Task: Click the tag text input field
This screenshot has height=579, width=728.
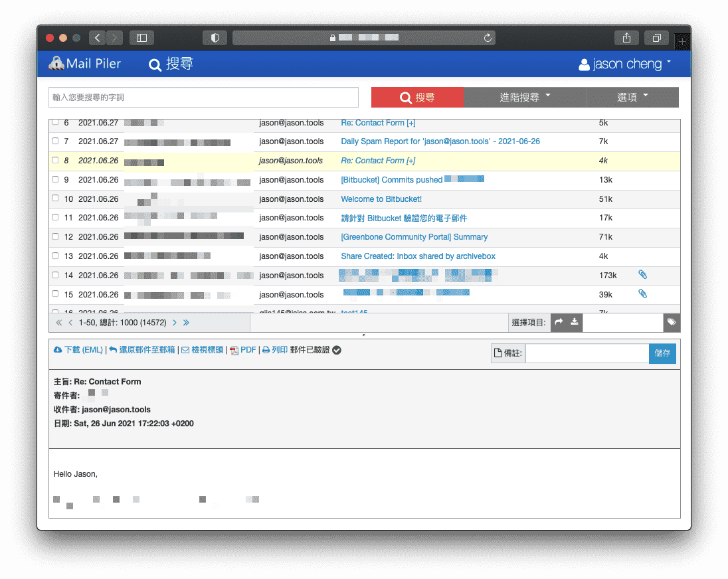Action: 622,323
